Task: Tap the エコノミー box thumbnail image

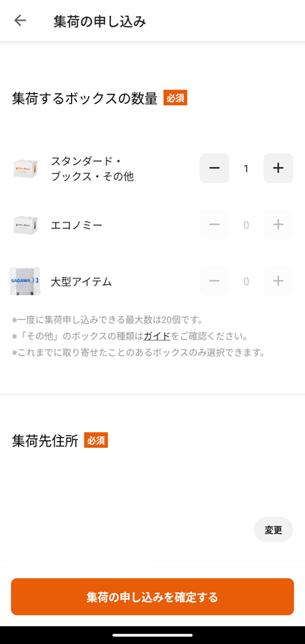Action: click(25, 225)
